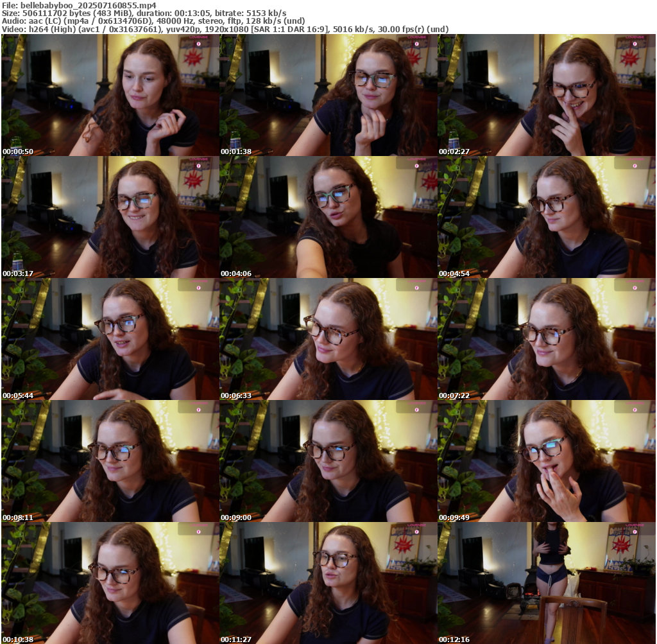Click the 00:07:22 thumbnail
This screenshot has height=644, width=657.
tap(547, 339)
